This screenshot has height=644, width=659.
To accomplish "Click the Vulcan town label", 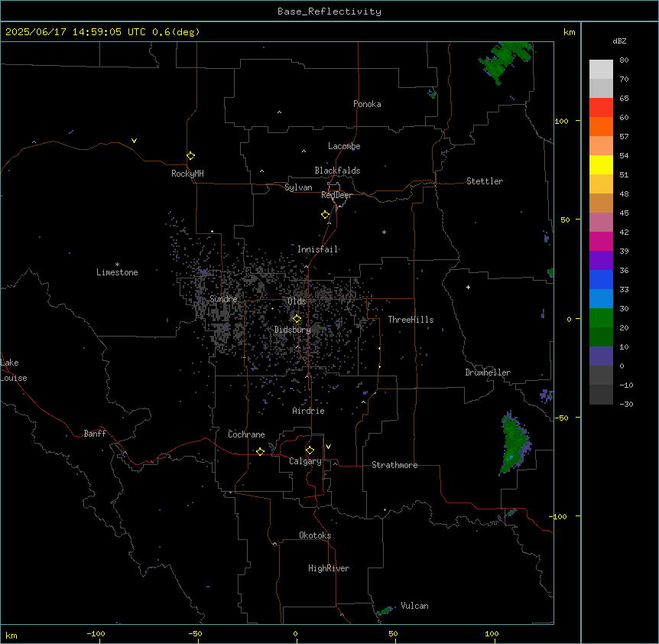I will point(415,606).
